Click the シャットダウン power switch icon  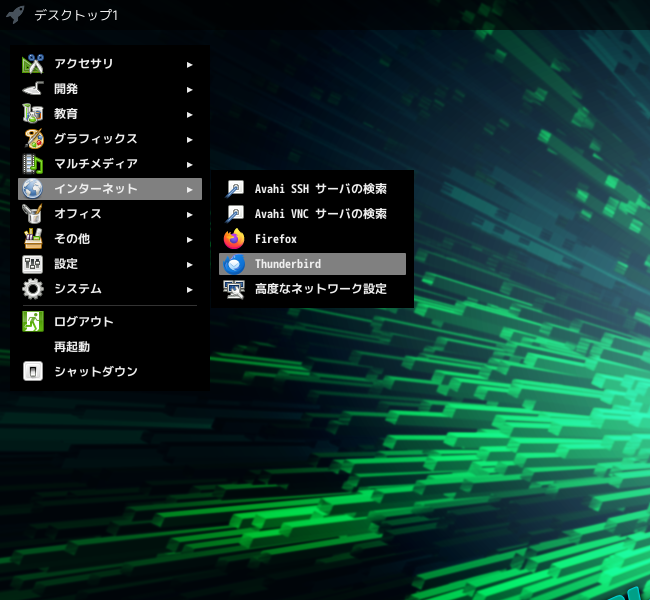33,371
